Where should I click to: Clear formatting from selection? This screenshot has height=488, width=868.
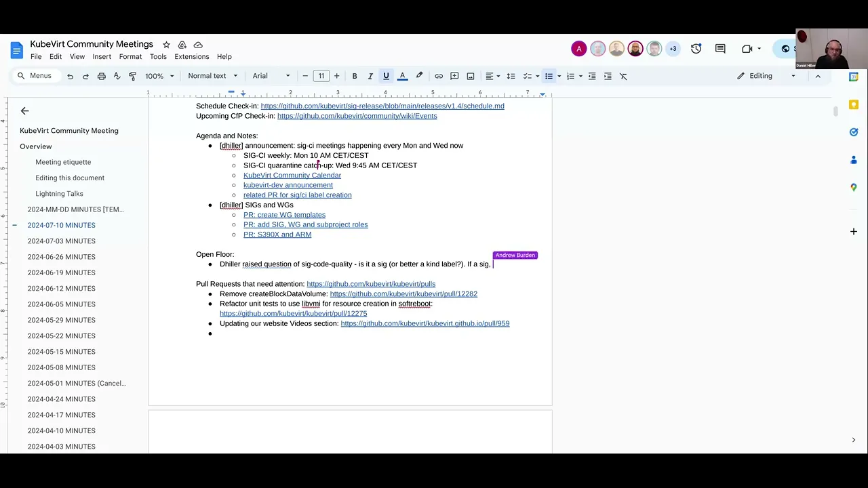623,76
